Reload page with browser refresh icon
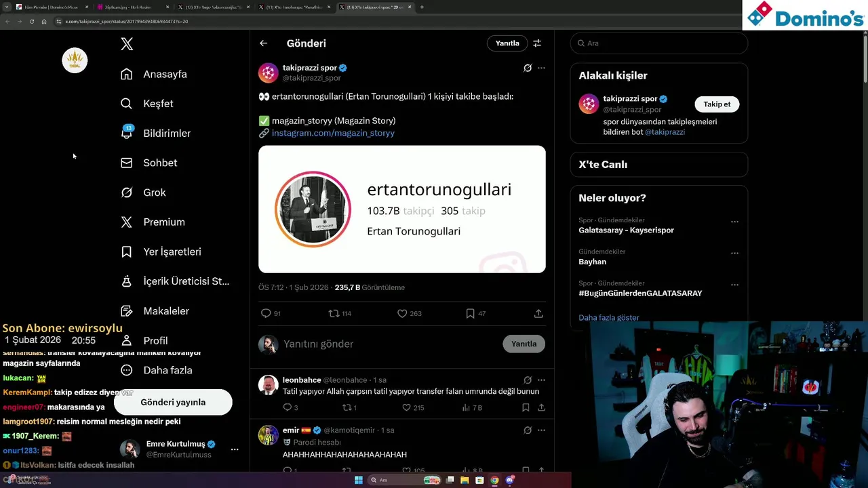Viewport: 868px width, 488px height. 31,21
